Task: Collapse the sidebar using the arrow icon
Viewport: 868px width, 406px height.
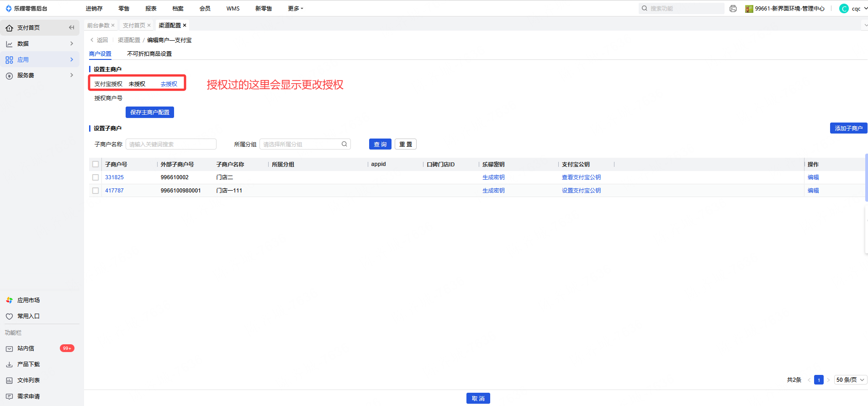Action: (71, 28)
